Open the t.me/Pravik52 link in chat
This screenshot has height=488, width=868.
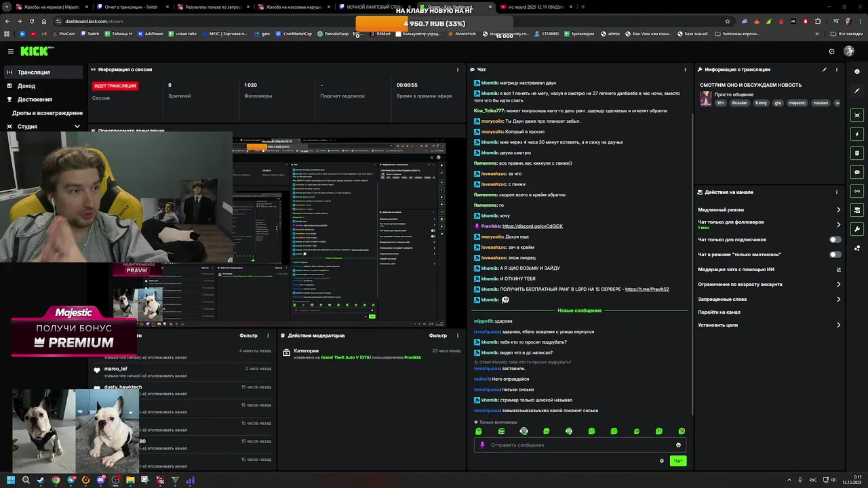pyautogui.click(x=647, y=289)
